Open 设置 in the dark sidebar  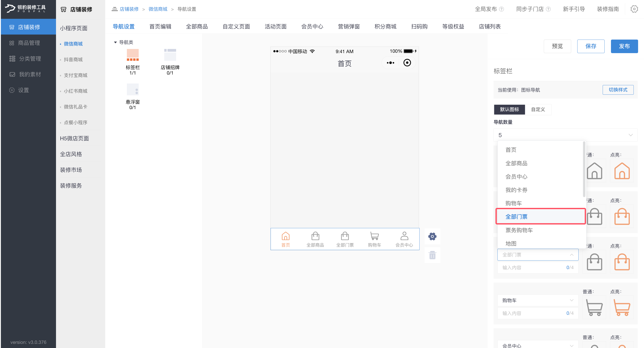[28, 90]
